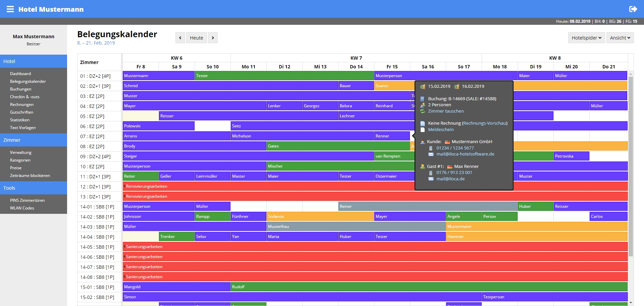This screenshot has width=644, height=306.
Task: Open Buchungen in the sidebar
Action: (x=21, y=89)
